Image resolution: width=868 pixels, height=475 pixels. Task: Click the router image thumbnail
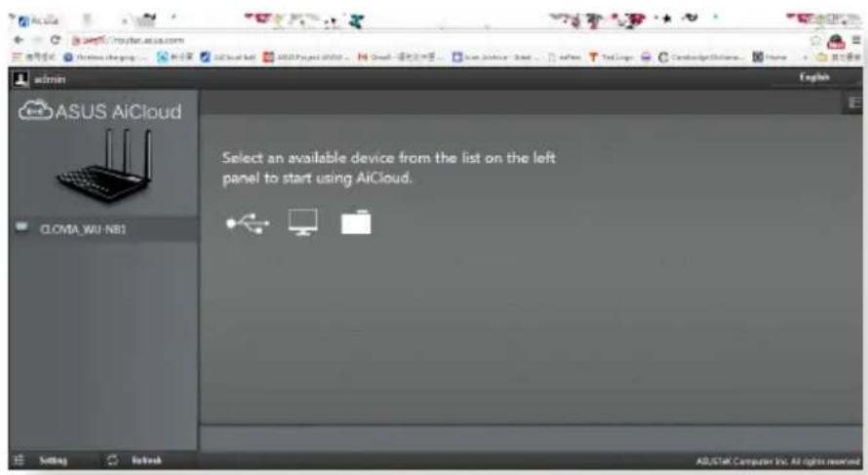pos(105,165)
